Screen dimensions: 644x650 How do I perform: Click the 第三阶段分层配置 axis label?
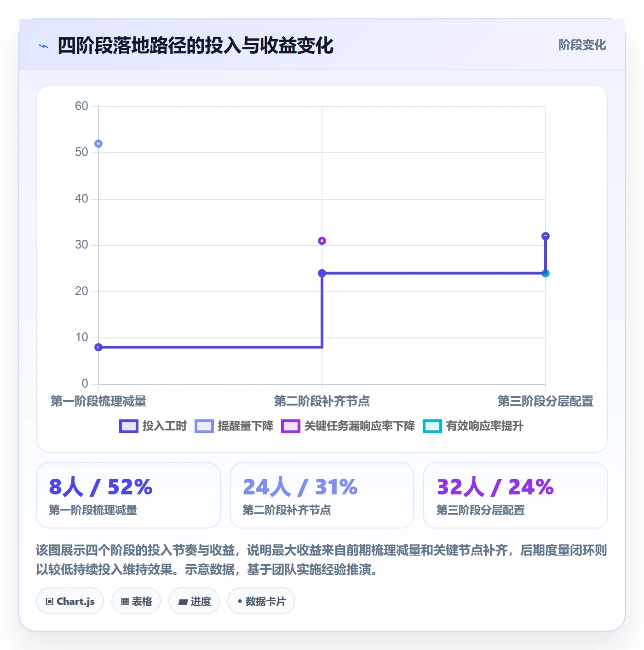click(546, 401)
